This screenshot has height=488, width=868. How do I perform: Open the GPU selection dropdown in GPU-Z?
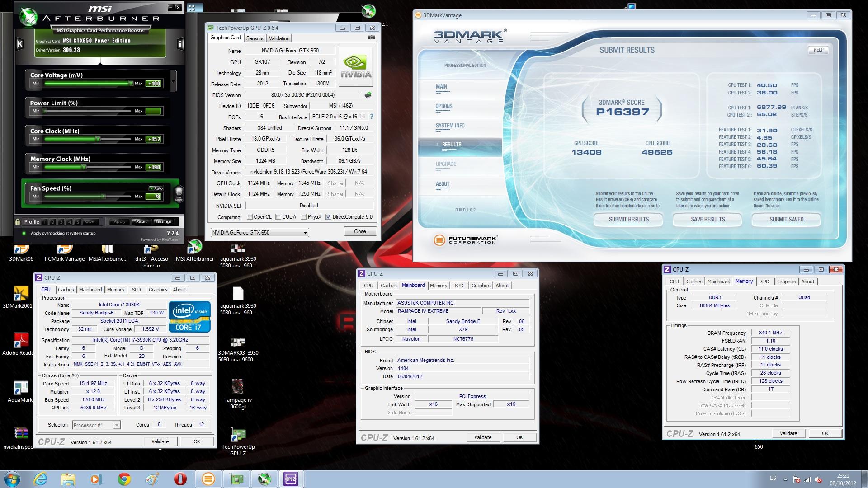tap(259, 233)
